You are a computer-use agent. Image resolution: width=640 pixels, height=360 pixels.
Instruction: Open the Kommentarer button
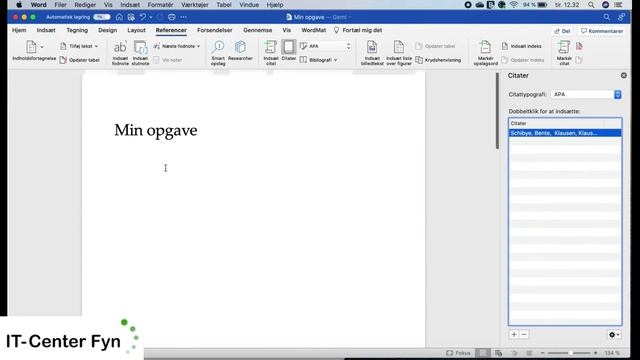click(x=602, y=31)
